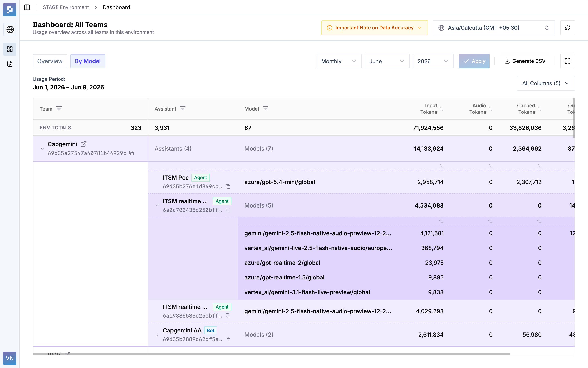Filter the Model column
588x368 pixels.
coord(266,108)
